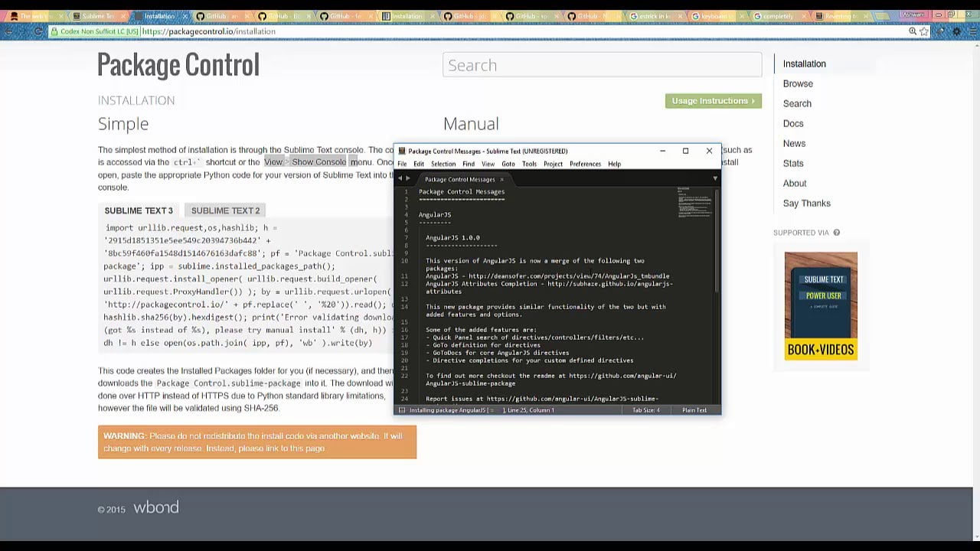This screenshot has width=980, height=551.
Task: Open the About link in the sidebar
Action: point(795,183)
